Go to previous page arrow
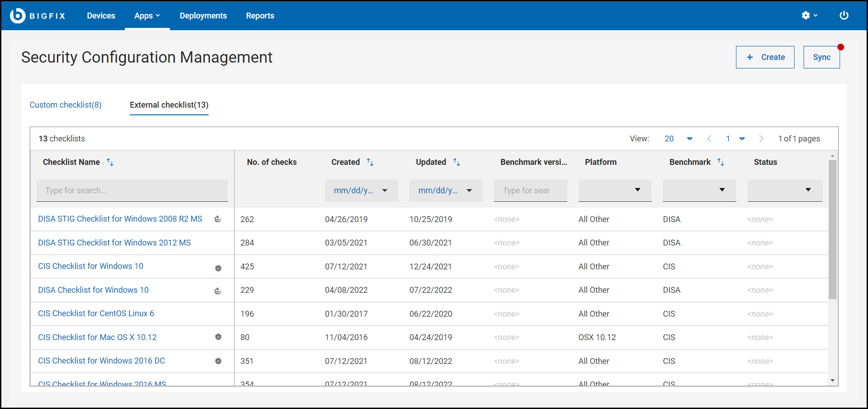868x409 pixels. click(709, 139)
